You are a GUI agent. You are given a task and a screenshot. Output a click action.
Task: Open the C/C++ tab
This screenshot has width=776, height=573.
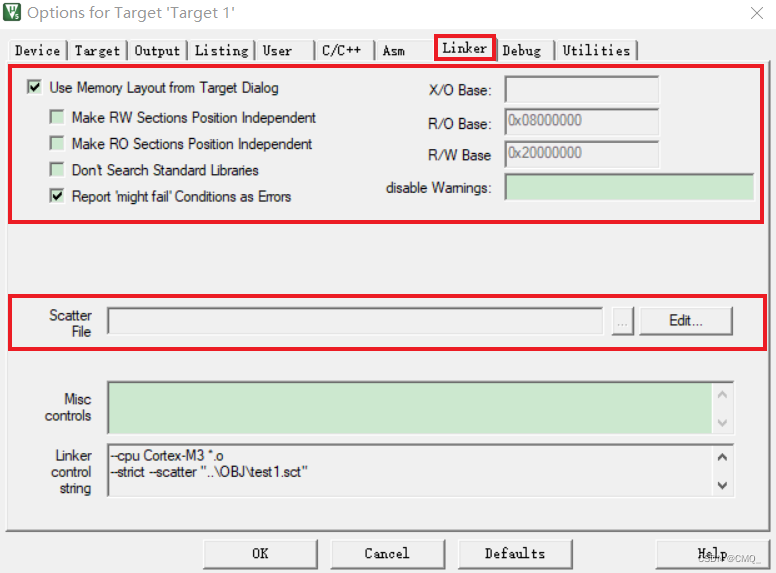(x=344, y=50)
